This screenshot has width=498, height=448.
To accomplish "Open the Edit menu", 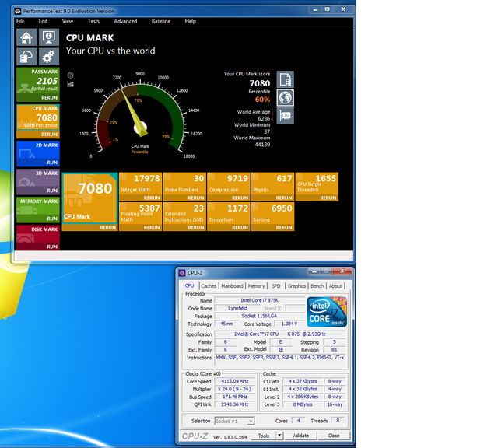I will pyautogui.click(x=43, y=21).
